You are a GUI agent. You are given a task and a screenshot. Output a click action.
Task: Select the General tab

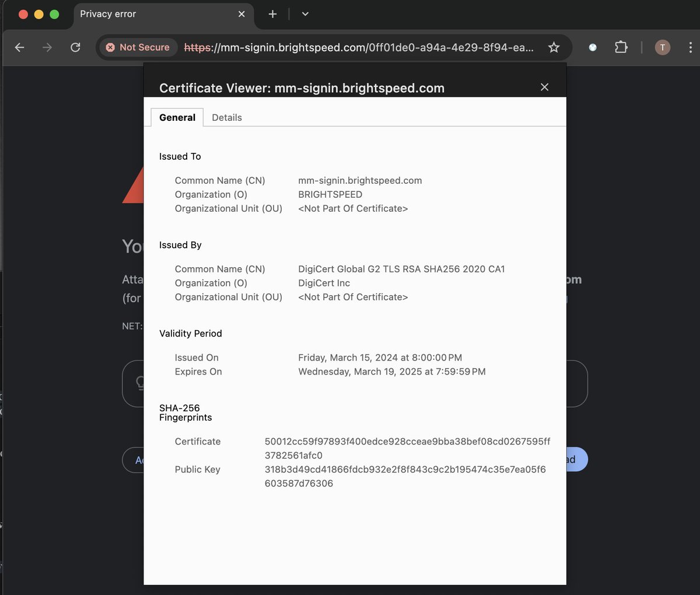(177, 117)
